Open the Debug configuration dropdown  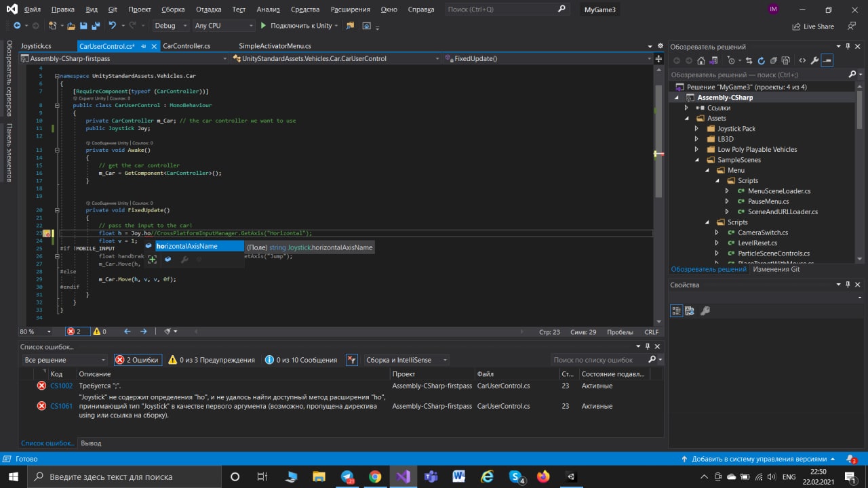click(170, 26)
